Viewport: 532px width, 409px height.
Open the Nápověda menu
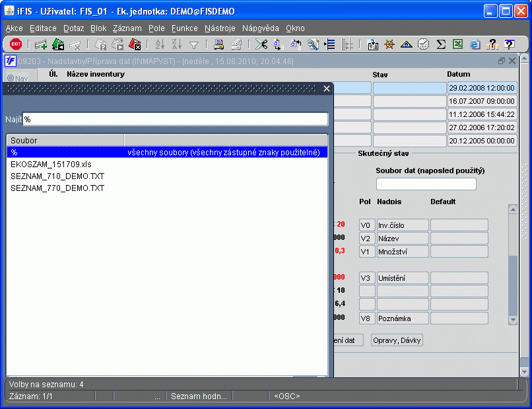tap(261, 28)
